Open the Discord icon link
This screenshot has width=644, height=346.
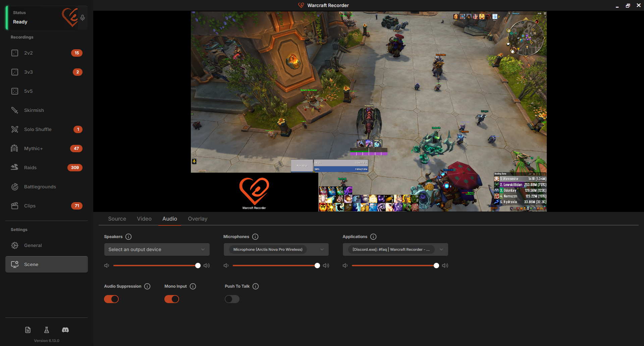(65, 330)
